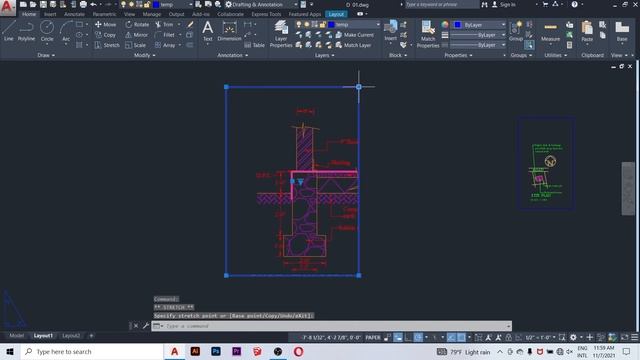Screen dimensions: 640x360
Task: Select the Line drawing tool
Action: [x=9, y=31]
